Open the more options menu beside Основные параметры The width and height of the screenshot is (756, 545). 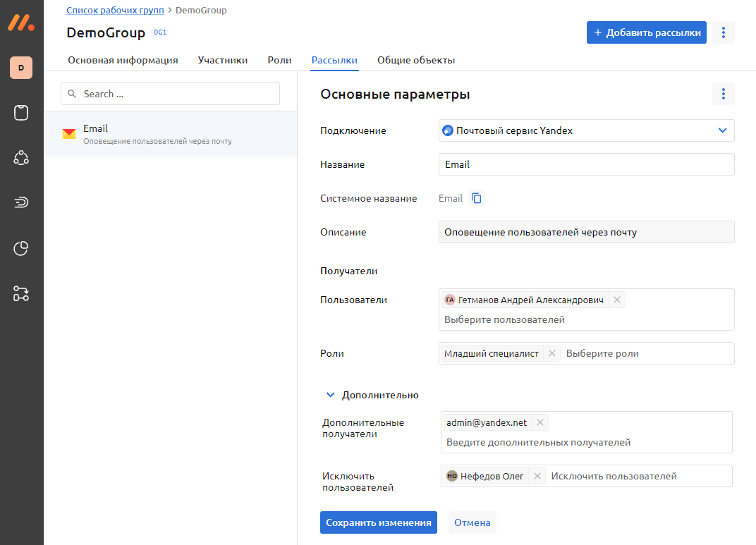[723, 94]
